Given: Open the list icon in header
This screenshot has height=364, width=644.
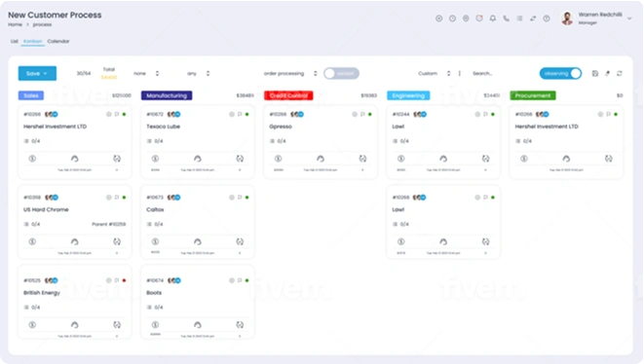Looking at the screenshot, I should 519,18.
